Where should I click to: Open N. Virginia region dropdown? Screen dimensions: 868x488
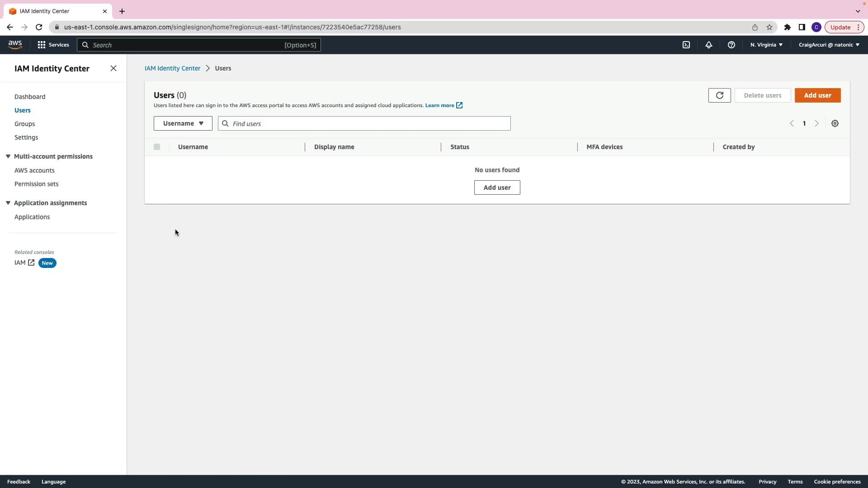click(x=766, y=45)
